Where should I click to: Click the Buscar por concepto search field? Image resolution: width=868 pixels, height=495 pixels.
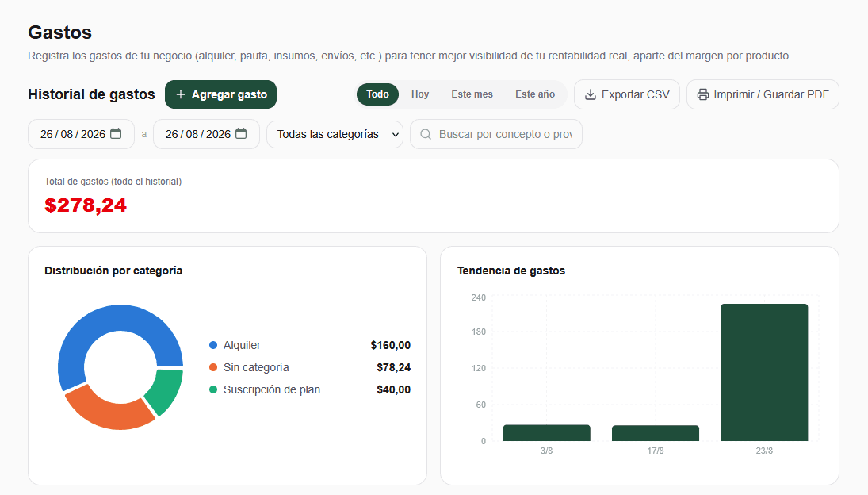pos(496,134)
